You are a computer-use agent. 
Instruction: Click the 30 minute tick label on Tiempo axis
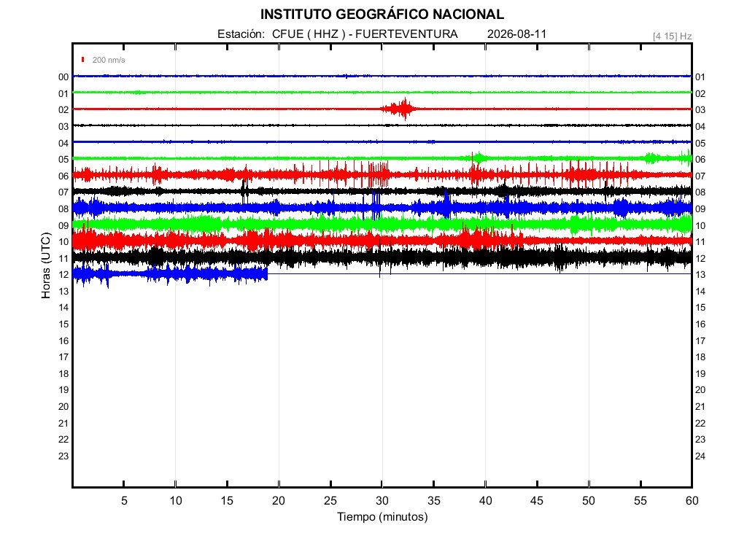coord(382,500)
